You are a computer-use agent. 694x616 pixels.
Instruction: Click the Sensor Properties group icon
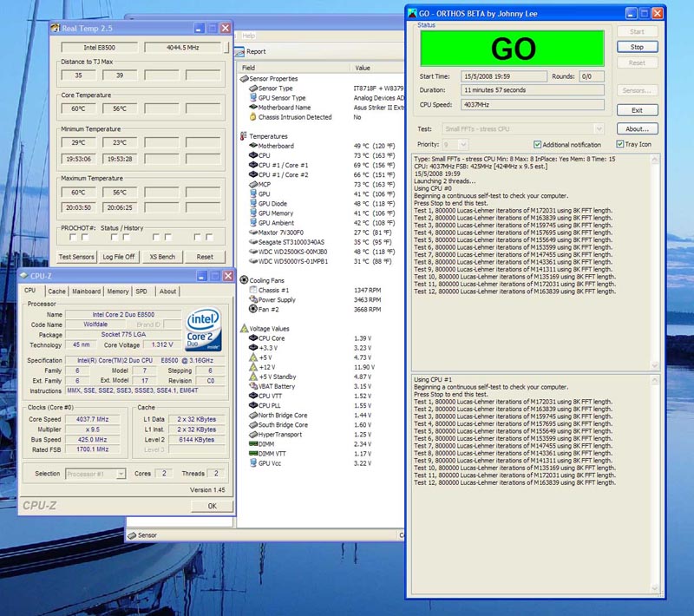click(x=244, y=78)
